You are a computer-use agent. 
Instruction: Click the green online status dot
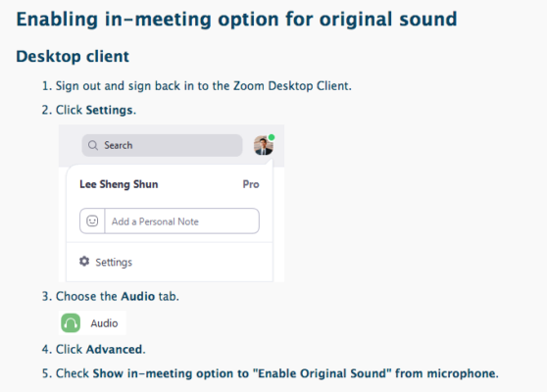(272, 137)
